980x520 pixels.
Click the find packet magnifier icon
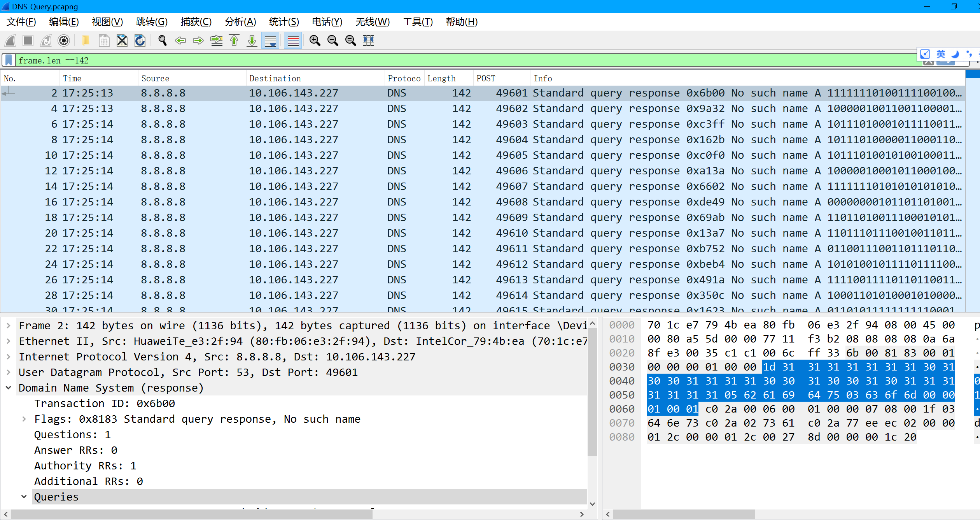click(163, 40)
